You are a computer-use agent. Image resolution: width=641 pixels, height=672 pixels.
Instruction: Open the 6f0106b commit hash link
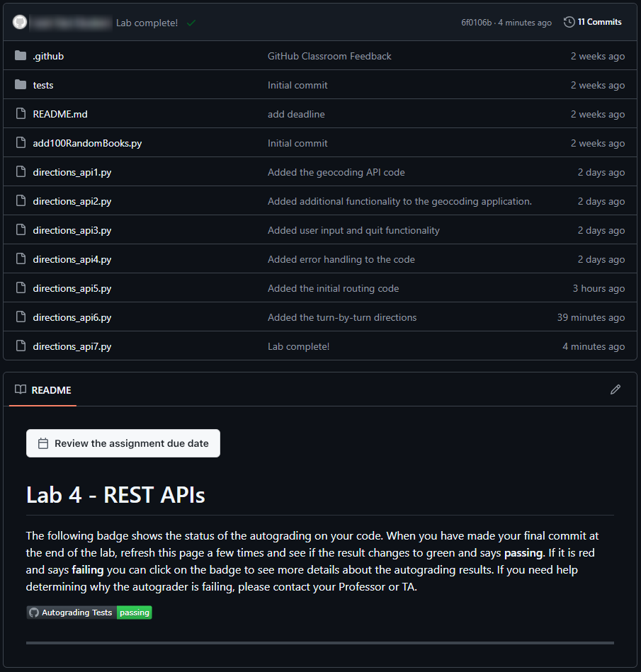pyautogui.click(x=476, y=23)
